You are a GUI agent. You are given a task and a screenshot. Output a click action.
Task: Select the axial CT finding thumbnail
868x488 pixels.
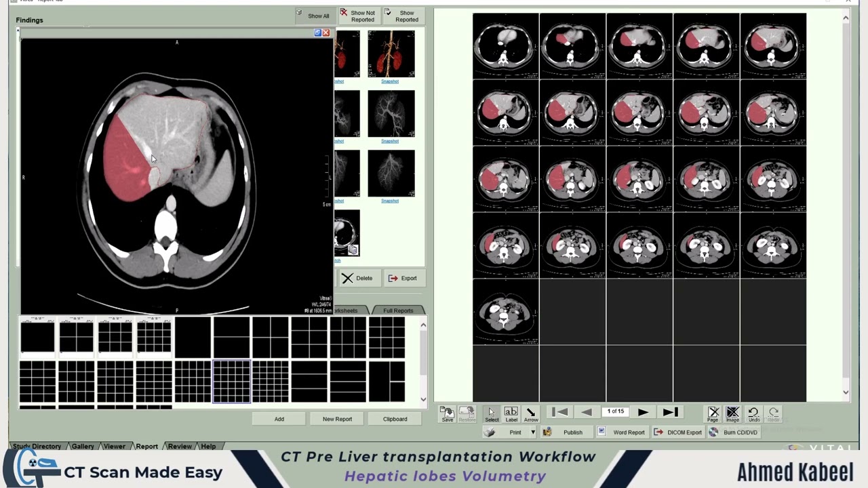347,233
